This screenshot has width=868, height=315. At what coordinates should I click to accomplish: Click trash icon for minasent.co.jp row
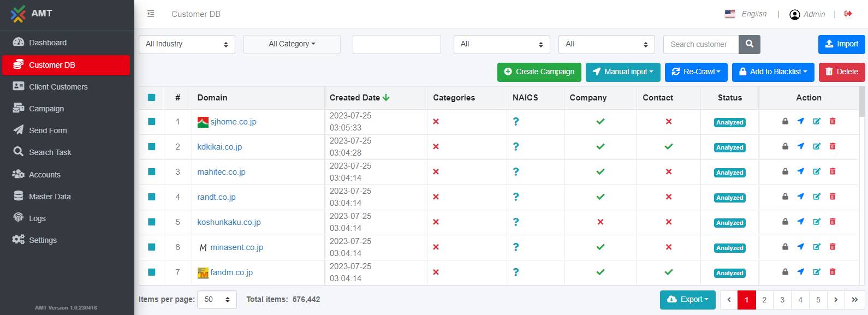pos(833,247)
